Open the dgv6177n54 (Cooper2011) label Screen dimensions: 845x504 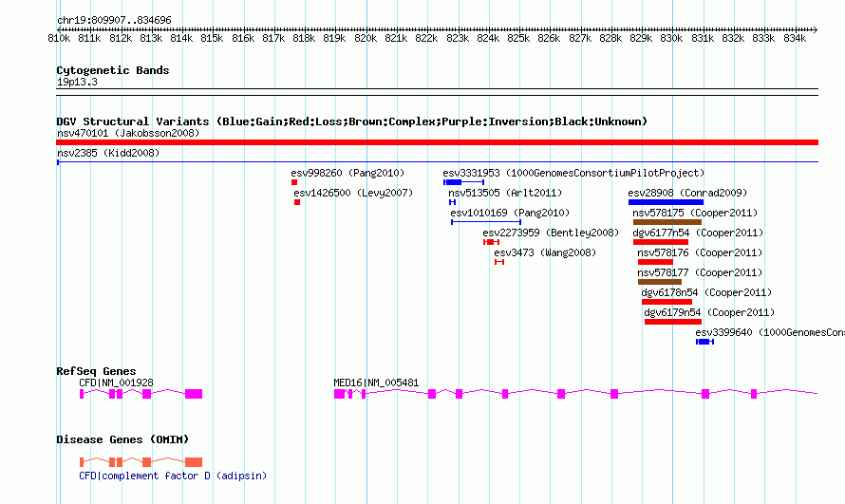[x=698, y=233]
